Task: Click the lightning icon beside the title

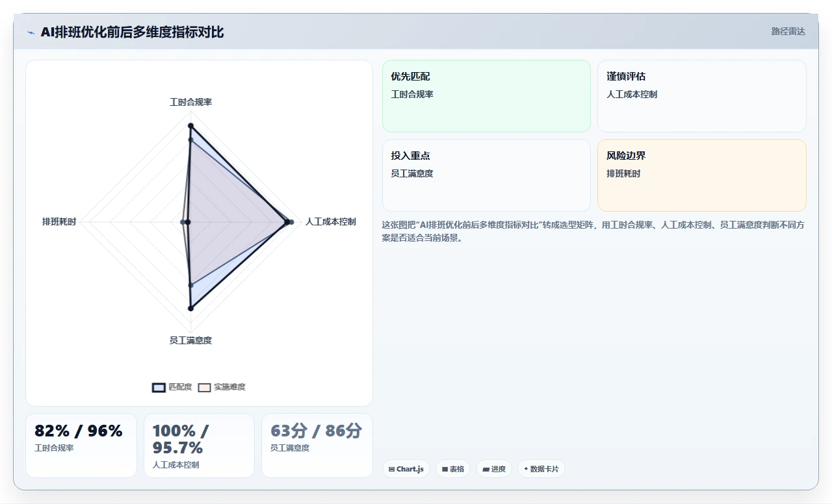Action: click(x=31, y=32)
